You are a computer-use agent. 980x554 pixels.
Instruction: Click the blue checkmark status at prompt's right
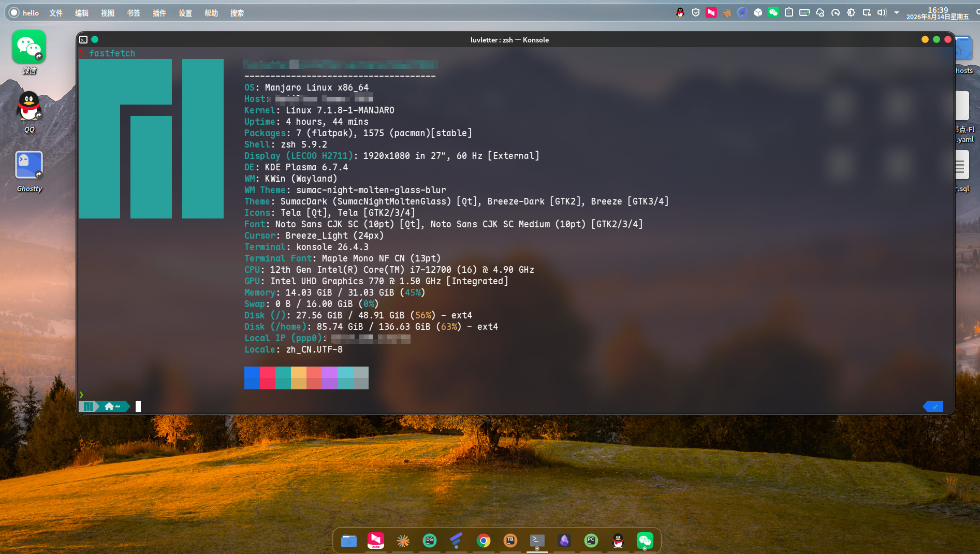[x=933, y=406]
